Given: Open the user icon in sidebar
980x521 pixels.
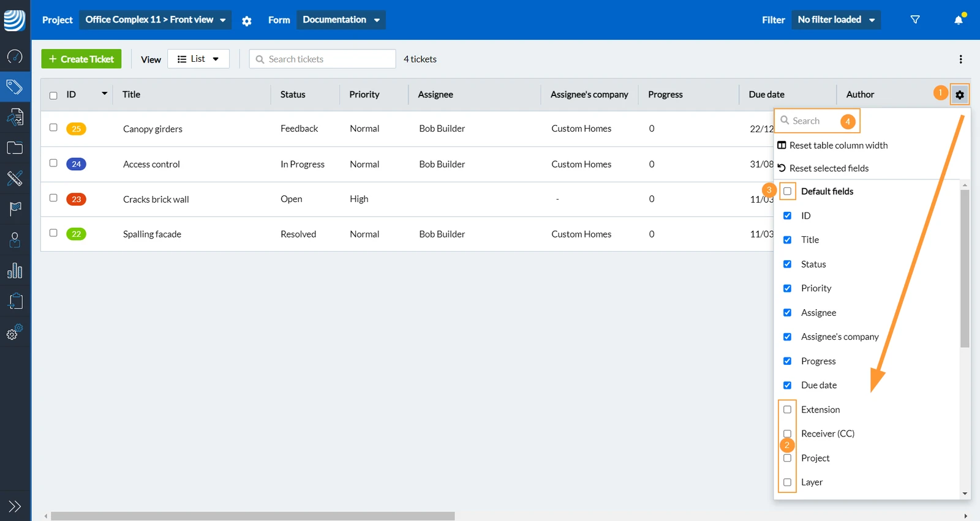Looking at the screenshot, I should [x=15, y=240].
